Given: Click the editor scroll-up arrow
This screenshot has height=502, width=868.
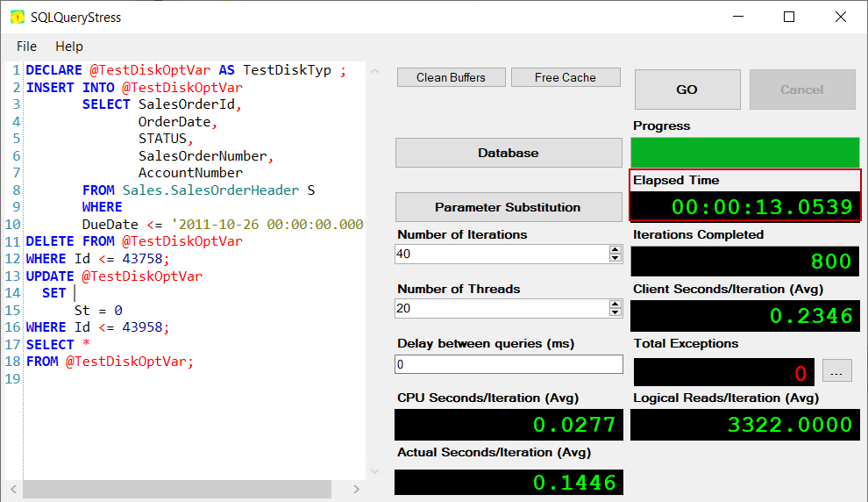Looking at the screenshot, I should pos(374,71).
